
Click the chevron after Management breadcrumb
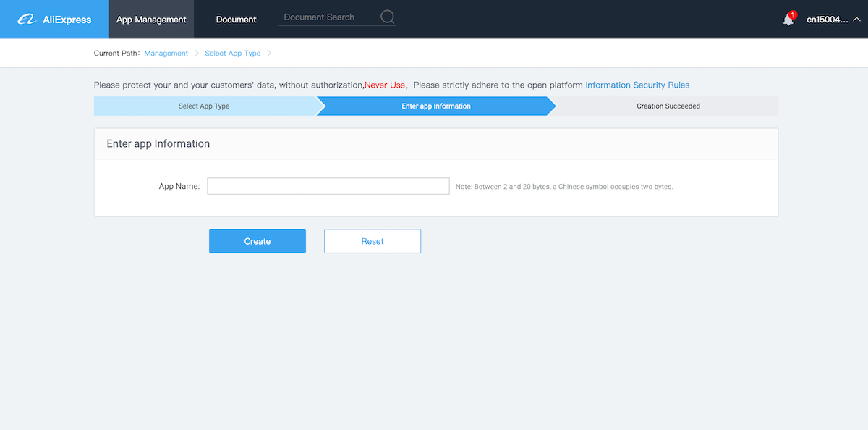point(196,54)
